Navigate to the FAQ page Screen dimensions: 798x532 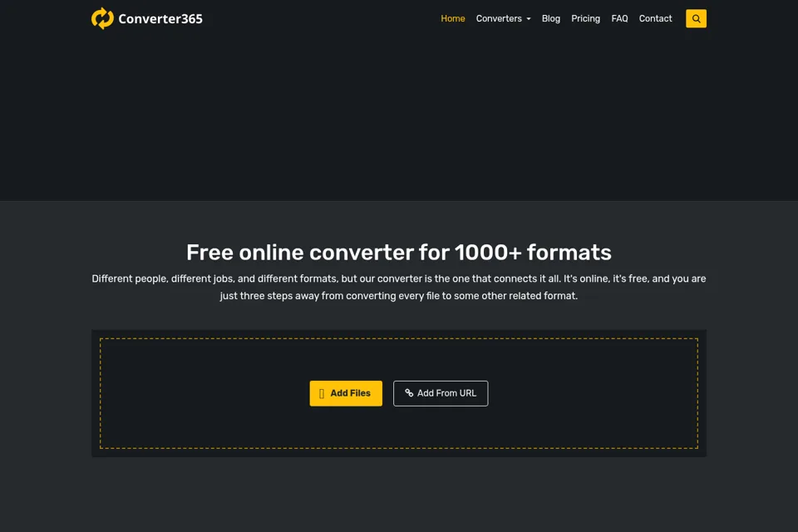click(619, 19)
